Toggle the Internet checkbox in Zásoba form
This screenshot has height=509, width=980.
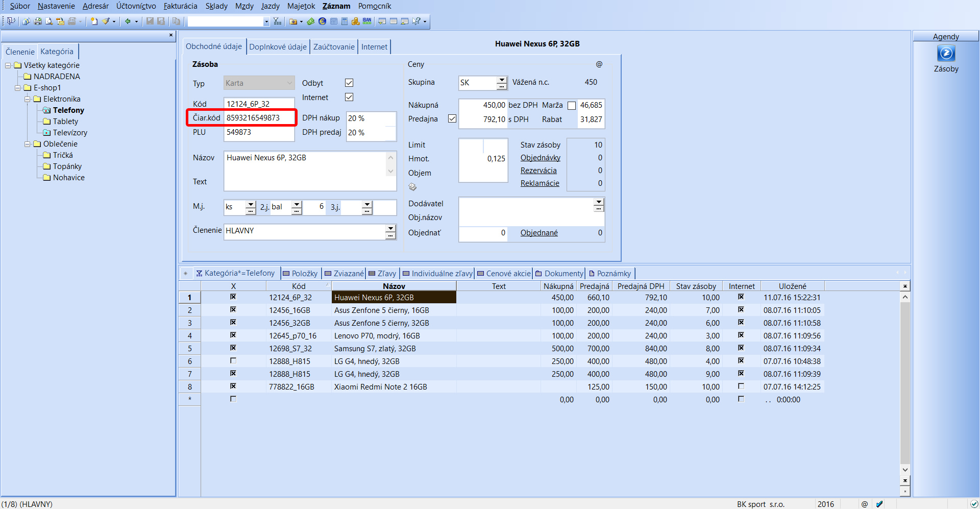[x=349, y=97]
